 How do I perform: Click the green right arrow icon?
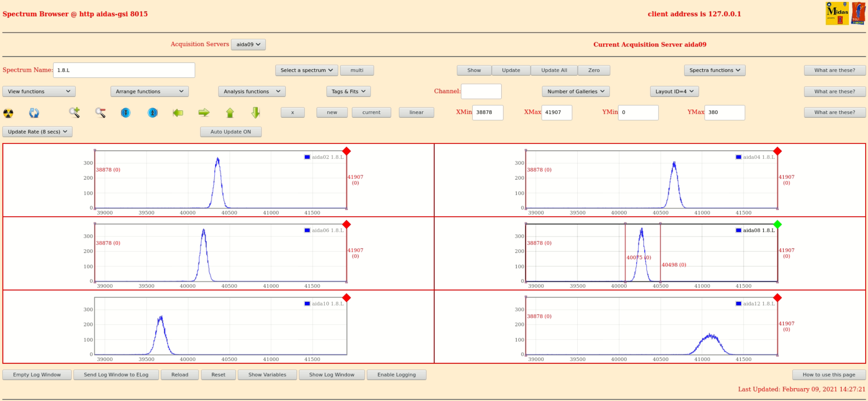coord(204,113)
